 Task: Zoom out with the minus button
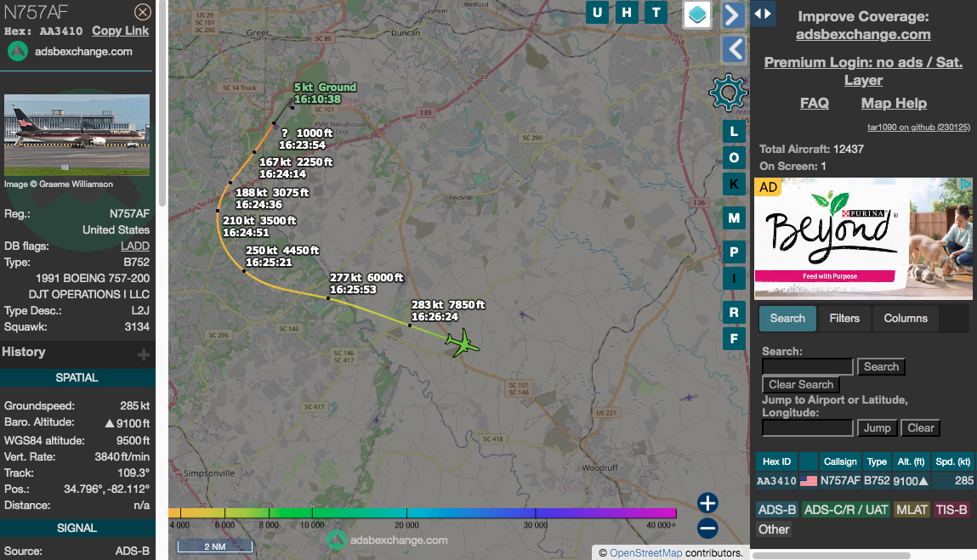coord(707,529)
